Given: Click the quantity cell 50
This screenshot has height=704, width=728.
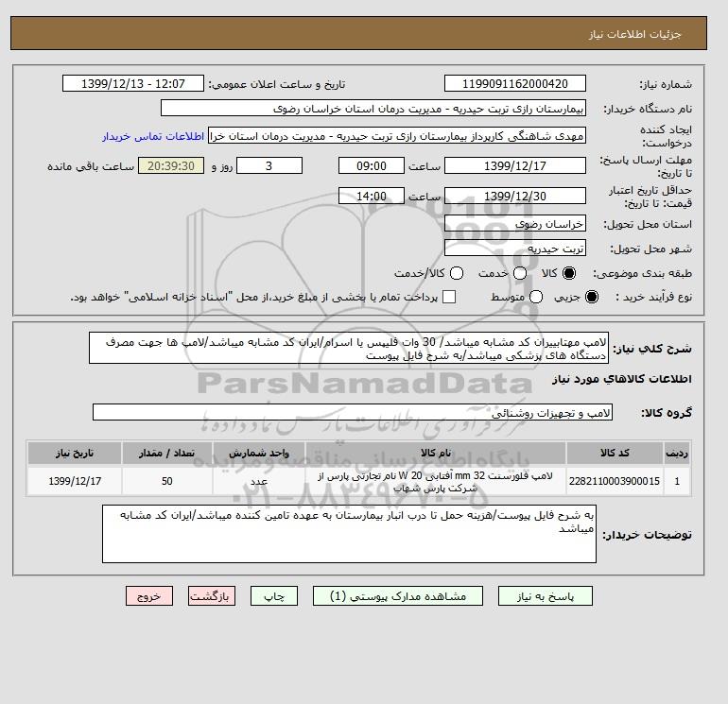Looking at the screenshot, I should [x=167, y=481].
